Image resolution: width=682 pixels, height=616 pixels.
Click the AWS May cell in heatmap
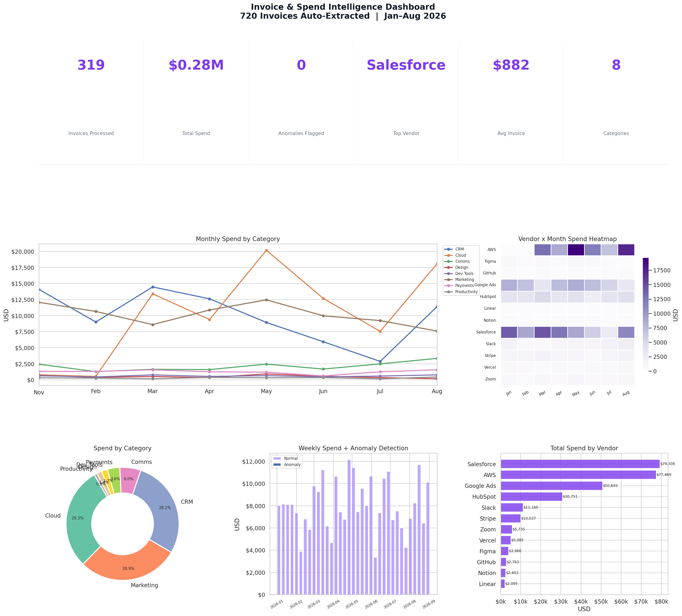[576, 250]
